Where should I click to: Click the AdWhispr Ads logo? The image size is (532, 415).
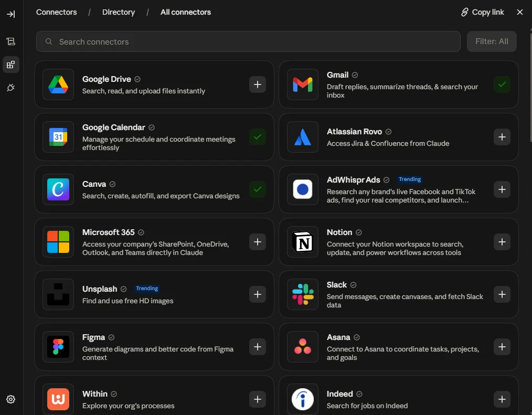[x=303, y=189]
